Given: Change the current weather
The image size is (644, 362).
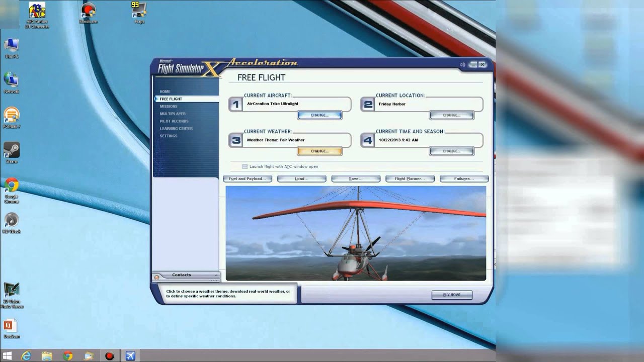Looking at the screenshot, I should [x=319, y=151].
